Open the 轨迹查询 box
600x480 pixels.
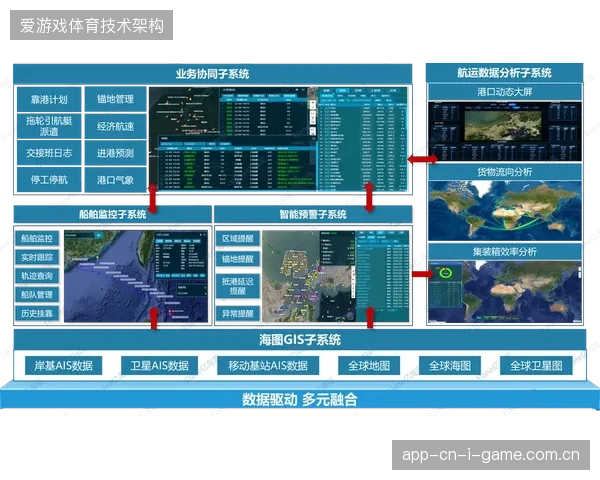[x=37, y=276]
